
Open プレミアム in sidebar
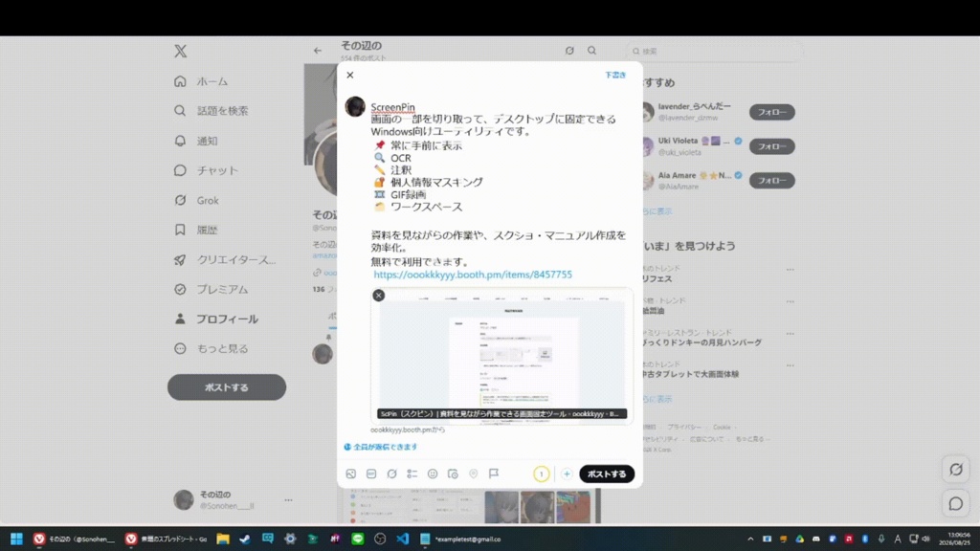pyautogui.click(x=212, y=289)
